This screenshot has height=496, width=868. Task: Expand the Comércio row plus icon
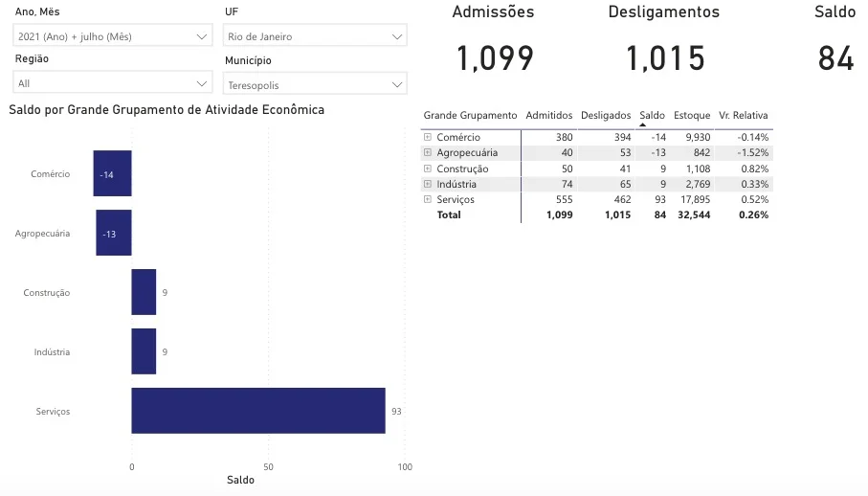427,137
